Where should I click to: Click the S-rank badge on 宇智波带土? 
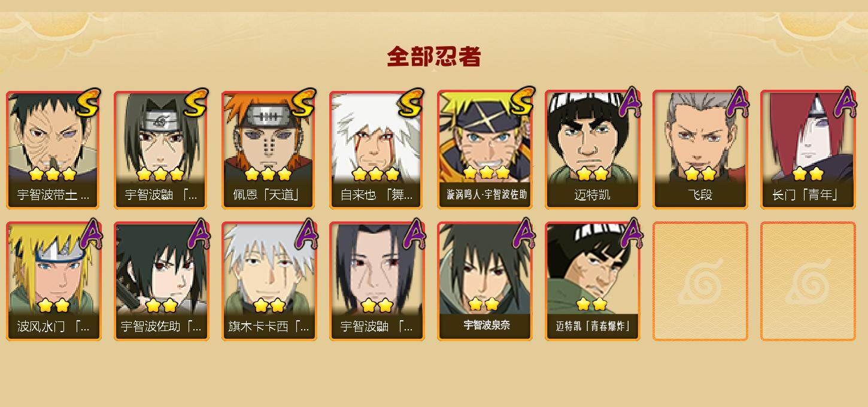(88, 103)
